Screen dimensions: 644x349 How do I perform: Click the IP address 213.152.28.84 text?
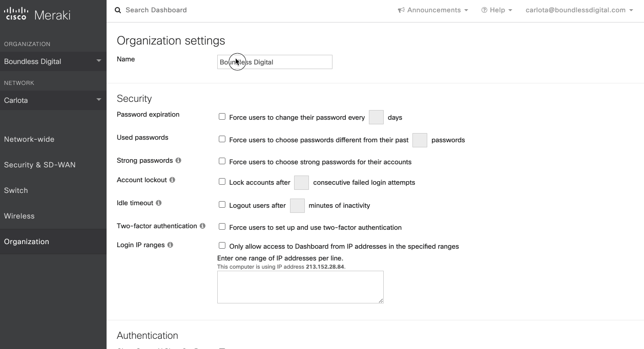[x=325, y=267]
